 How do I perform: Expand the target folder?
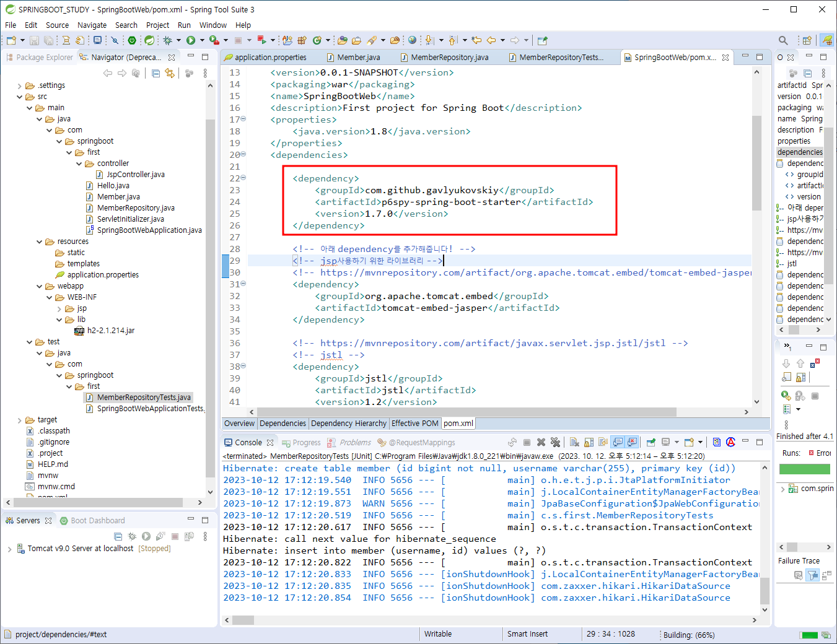click(20, 420)
